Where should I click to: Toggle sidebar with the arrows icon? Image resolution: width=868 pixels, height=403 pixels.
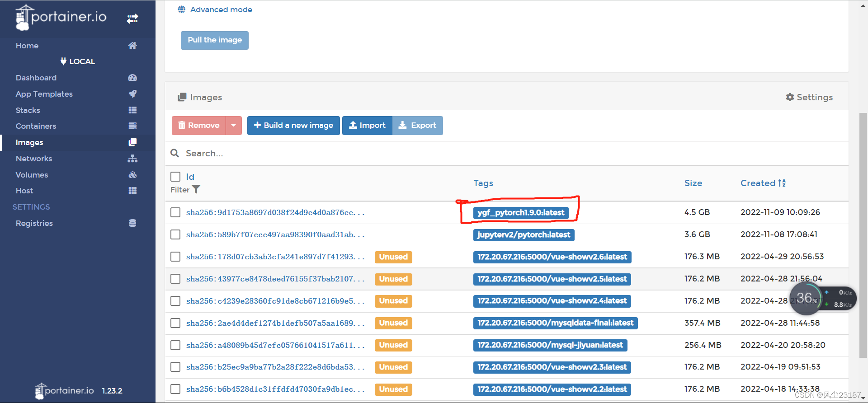(x=132, y=19)
